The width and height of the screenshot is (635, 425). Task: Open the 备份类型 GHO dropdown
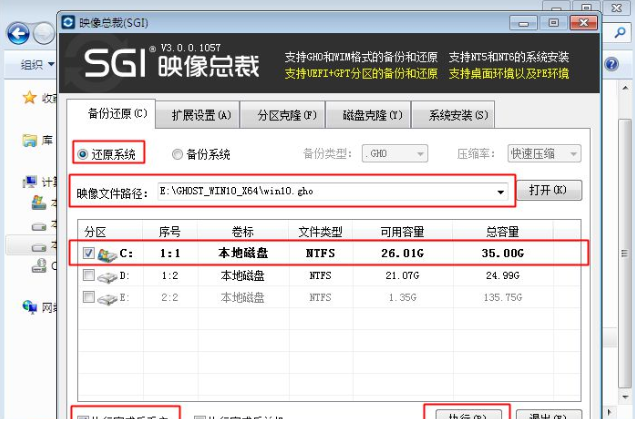coord(420,154)
